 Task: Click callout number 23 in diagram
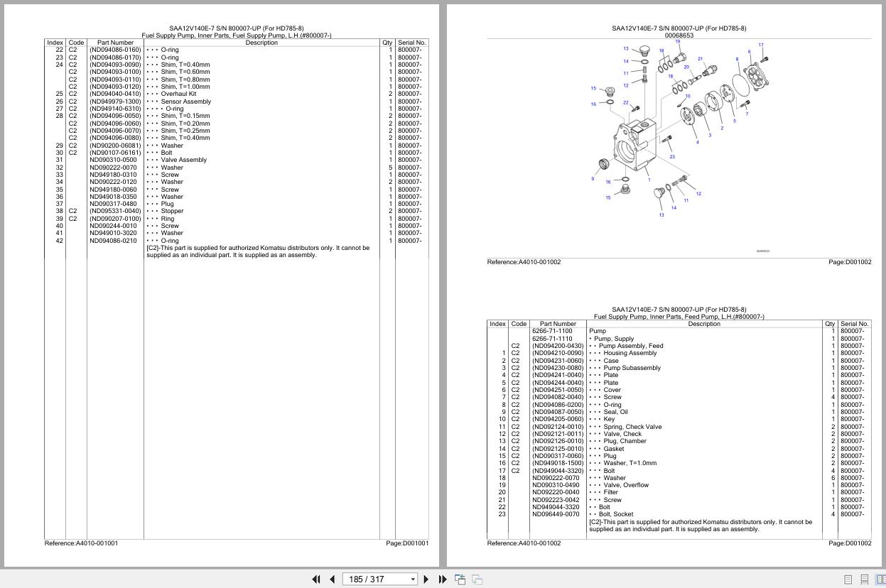pos(671,157)
